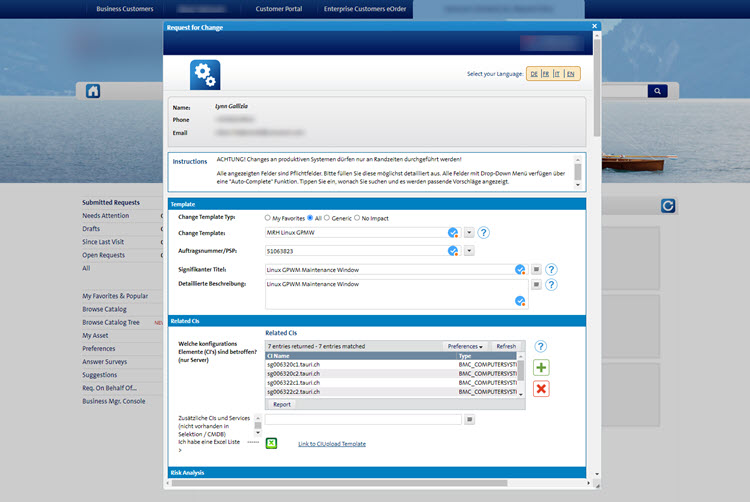
Task: Click the Detaillierte Beschreibung text field
Action: 390,292
